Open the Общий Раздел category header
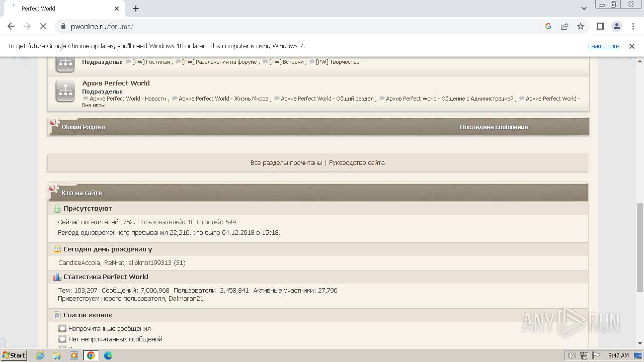Viewport: 644px width, 362px height. click(x=83, y=127)
